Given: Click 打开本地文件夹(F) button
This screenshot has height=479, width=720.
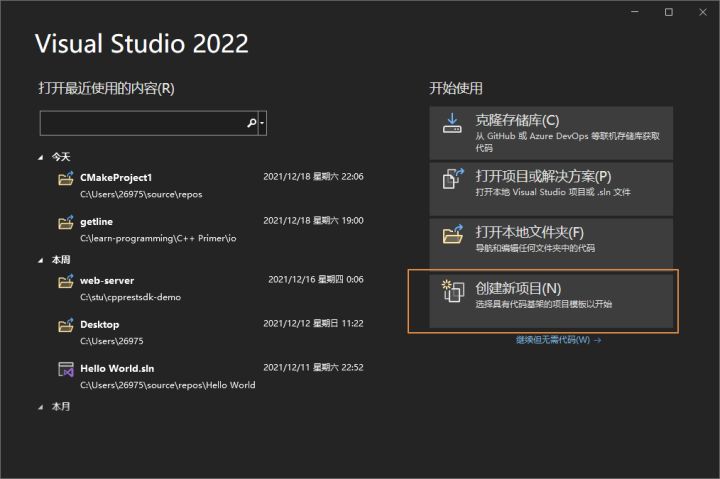Looking at the screenshot, I should 551,245.
